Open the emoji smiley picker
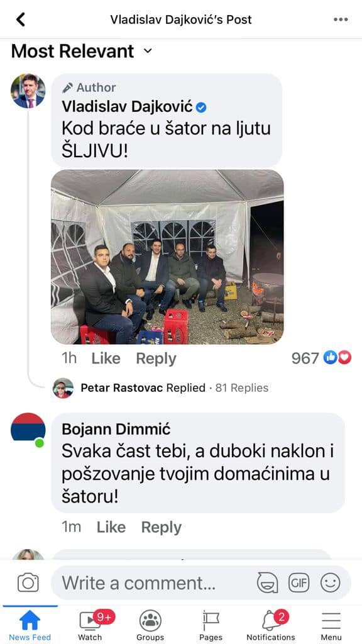 tap(331, 583)
